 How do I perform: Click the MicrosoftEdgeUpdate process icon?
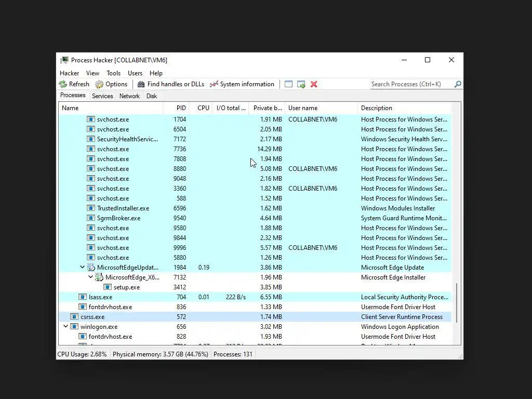point(91,268)
